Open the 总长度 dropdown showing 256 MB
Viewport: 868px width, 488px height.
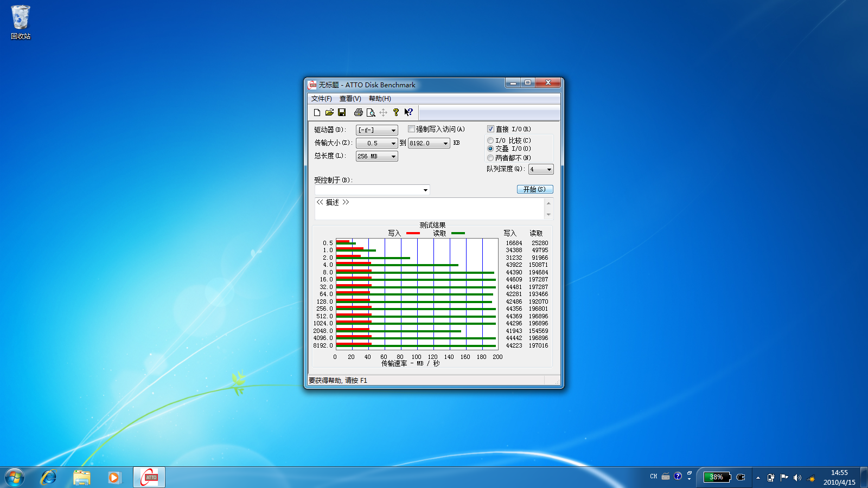377,156
